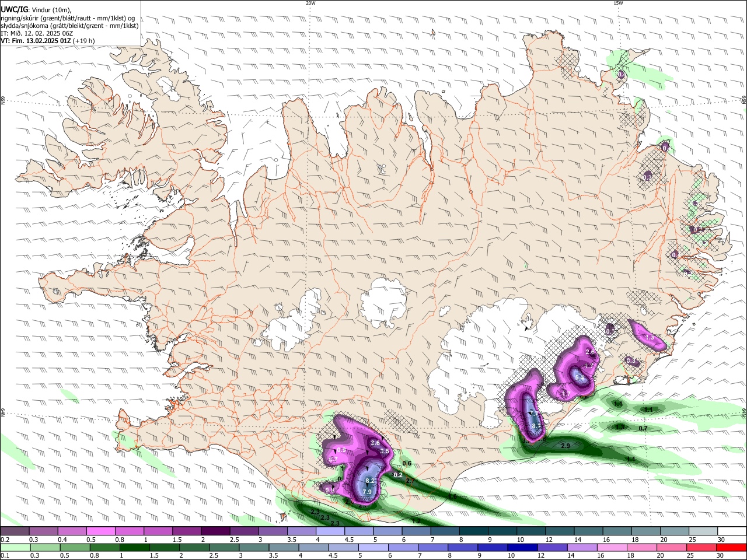The width and height of the screenshot is (747, 560).
Task: Click the 20W longitude label
Action: coord(310,3)
